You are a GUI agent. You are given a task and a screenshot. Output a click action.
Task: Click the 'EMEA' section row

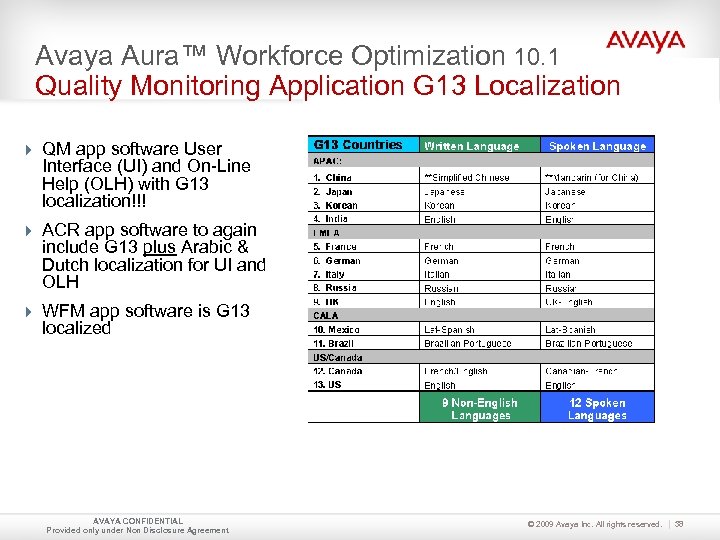click(x=481, y=232)
